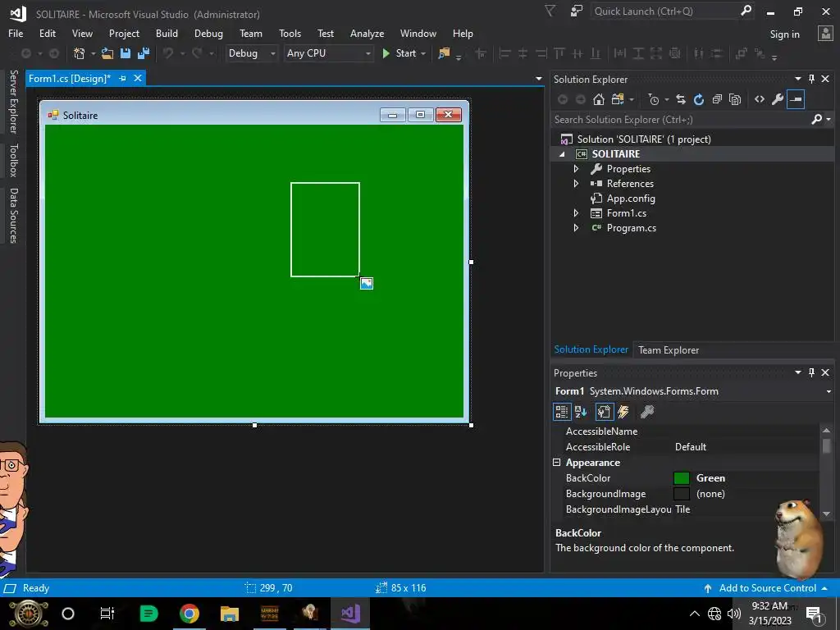Open the Toolbox side tab

click(13, 160)
